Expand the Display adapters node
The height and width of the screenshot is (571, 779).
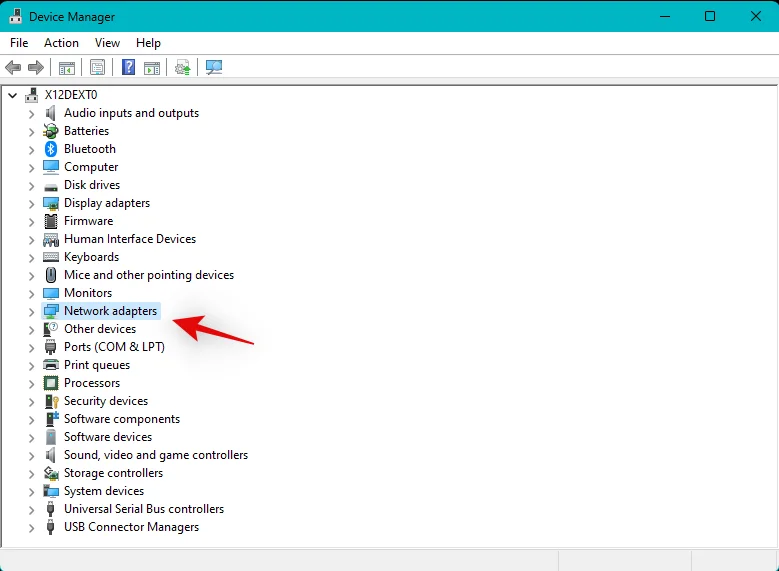[x=31, y=204]
